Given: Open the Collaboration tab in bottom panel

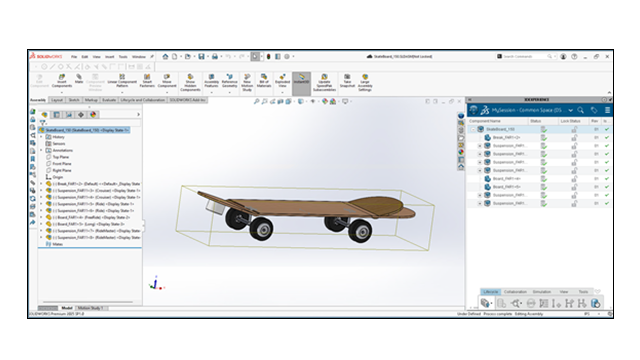Looking at the screenshot, I should [515, 292].
